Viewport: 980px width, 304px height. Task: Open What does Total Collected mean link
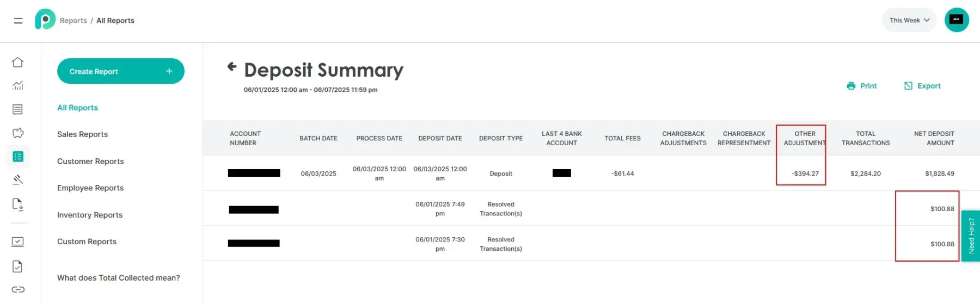118,278
